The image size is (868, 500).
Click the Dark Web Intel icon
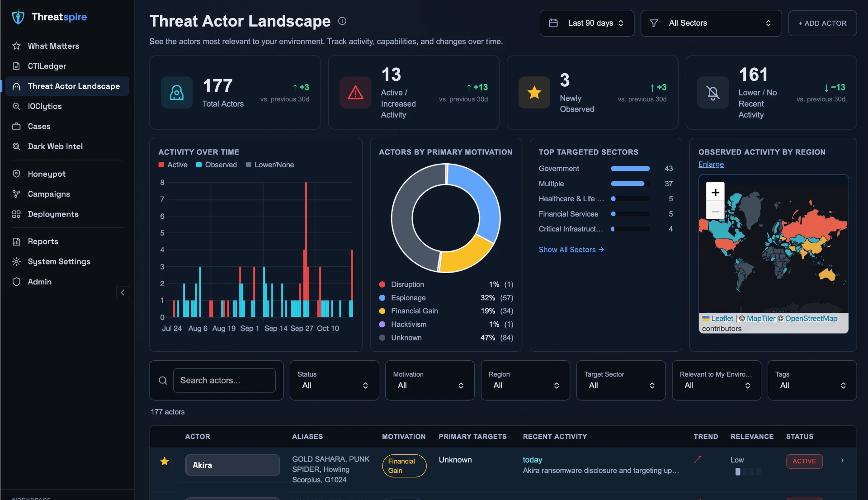tap(16, 146)
